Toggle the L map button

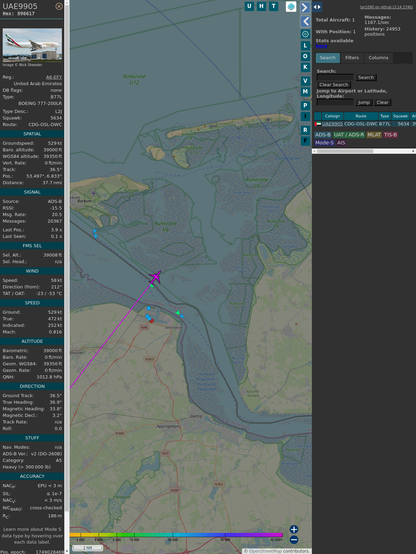point(305,46)
